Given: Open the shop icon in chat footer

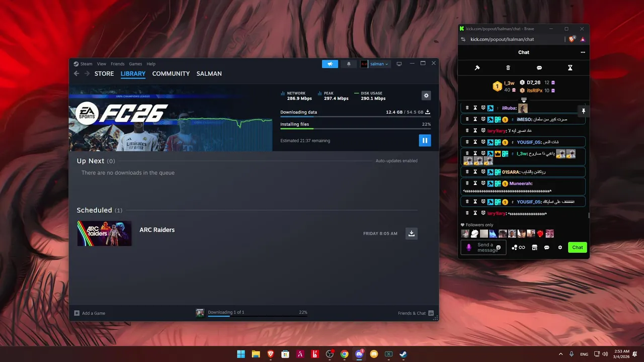Looking at the screenshot, I should 534,247.
